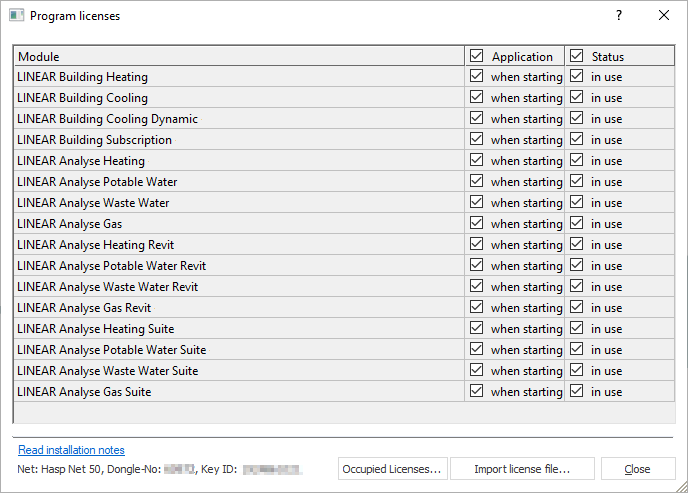
Task: Toggle Application checkbox for LINEAR Analyse Gas
Action: 477,223
